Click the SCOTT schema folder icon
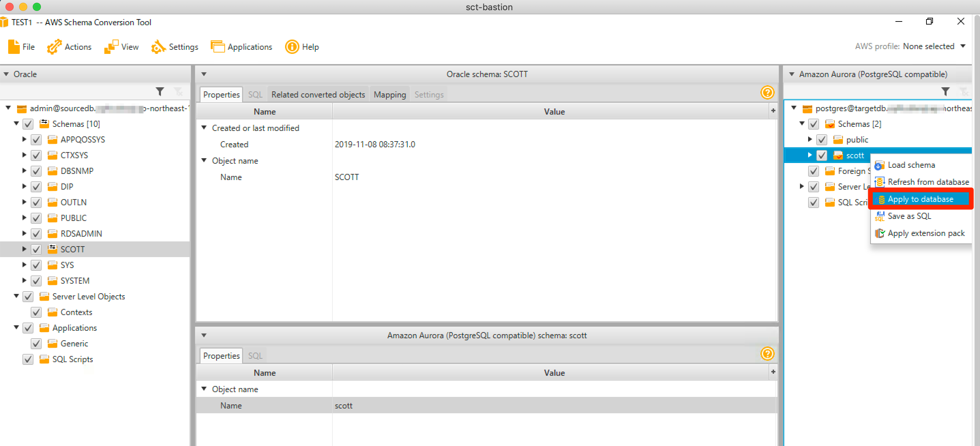980x446 pixels. click(x=52, y=249)
